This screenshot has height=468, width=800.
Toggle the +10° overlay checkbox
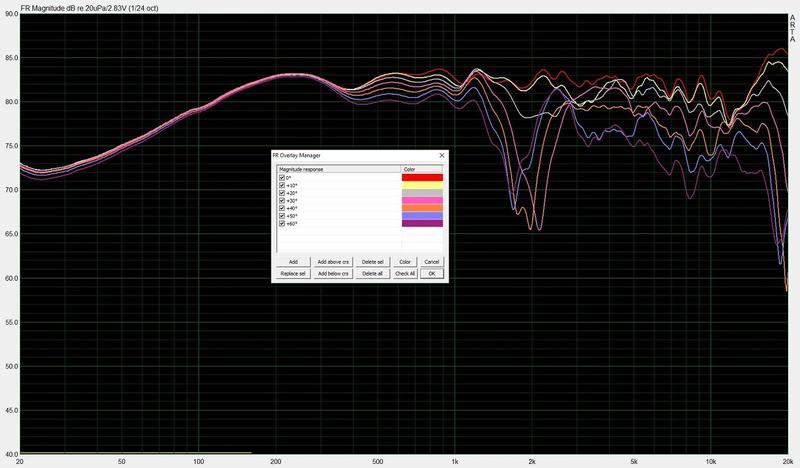(x=282, y=185)
